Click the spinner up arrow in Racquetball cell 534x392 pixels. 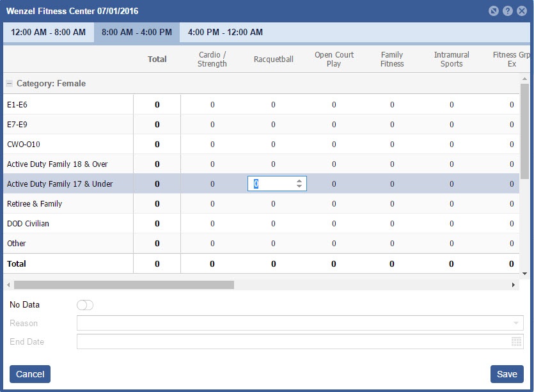tap(299, 181)
